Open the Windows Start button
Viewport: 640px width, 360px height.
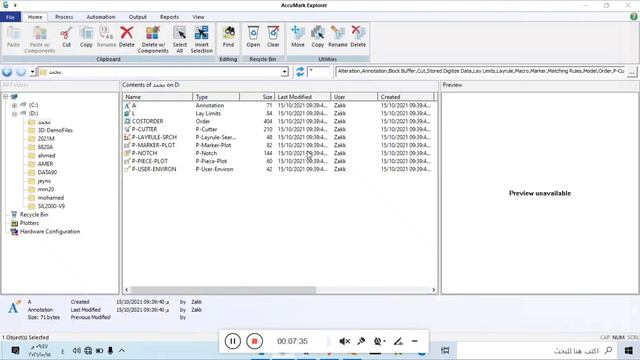[629, 351]
